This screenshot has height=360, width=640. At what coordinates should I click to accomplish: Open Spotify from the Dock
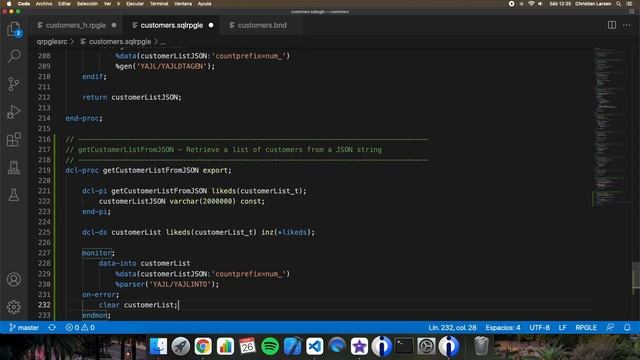(x=270, y=346)
